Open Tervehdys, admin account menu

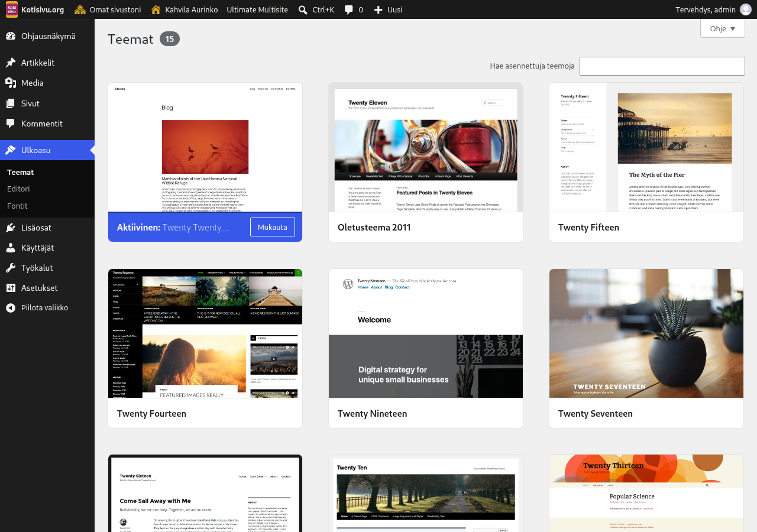tap(713, 9)
